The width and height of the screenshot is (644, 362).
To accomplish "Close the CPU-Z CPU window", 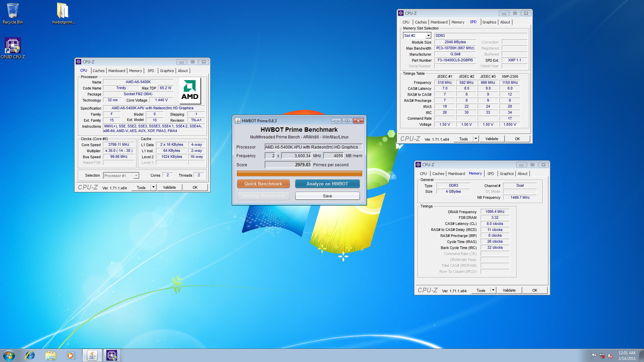I will tap(204, 62).
